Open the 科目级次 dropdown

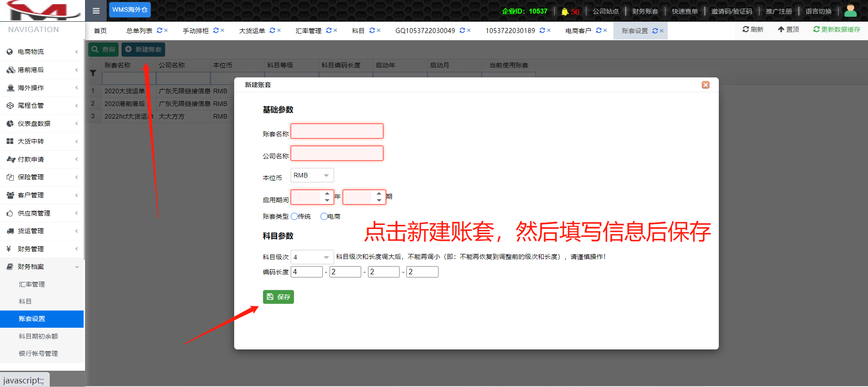point(312,257)
